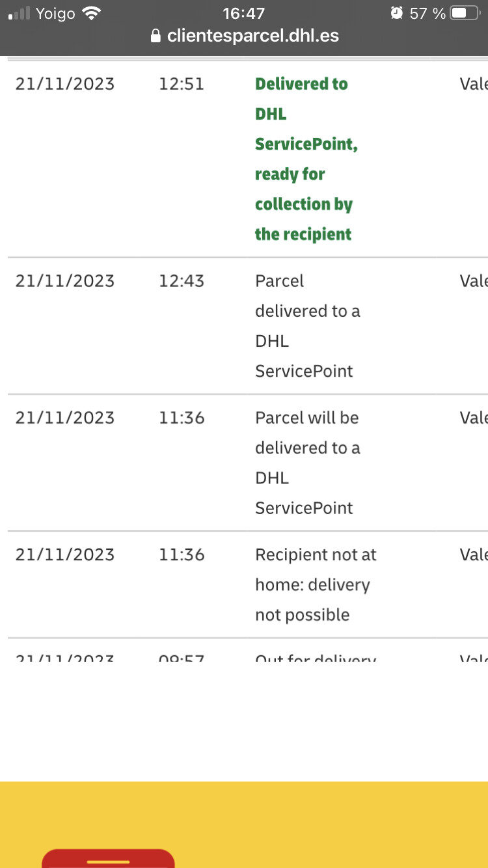Tap the 12:51 time cell

pyautogui.click(x=182, y=84)
